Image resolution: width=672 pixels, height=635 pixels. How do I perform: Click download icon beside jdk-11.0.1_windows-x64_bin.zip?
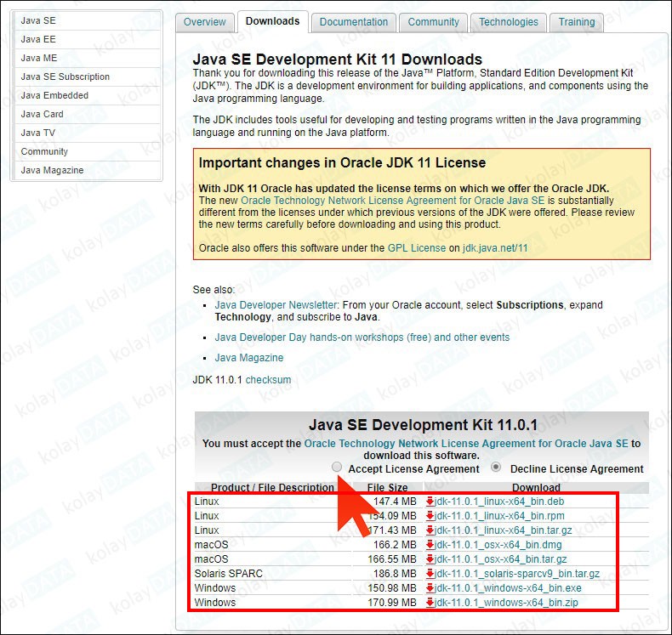coord(430,603)
